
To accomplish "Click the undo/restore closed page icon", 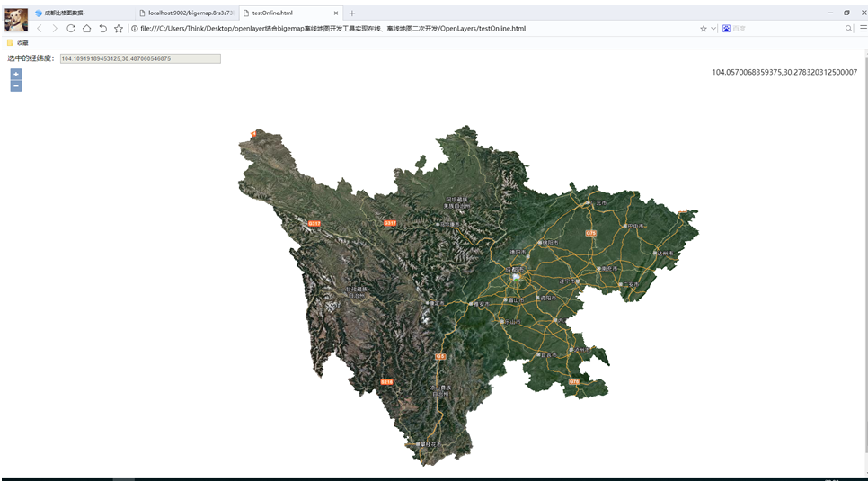I will [x=102, y=29].
